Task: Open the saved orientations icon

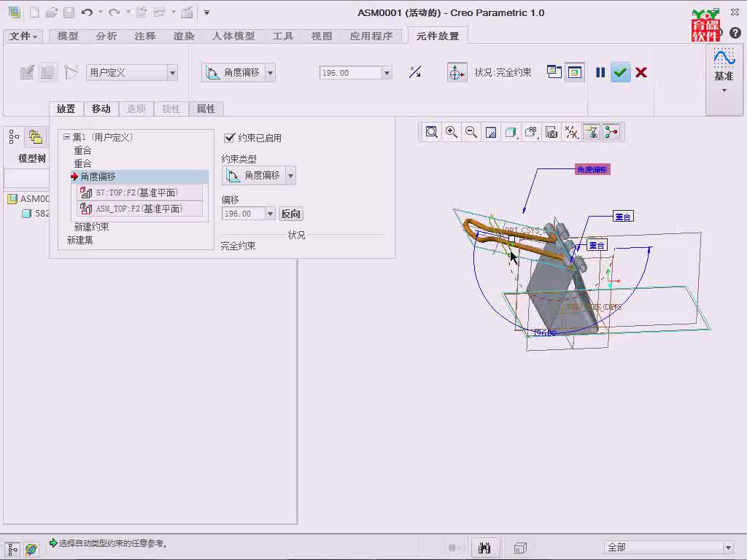Action: pyautogui.click(x=531, y=132)
